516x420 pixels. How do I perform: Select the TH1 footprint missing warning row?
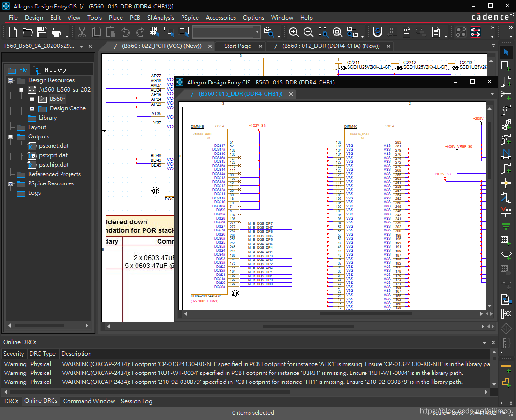click(x=246, y=382)
